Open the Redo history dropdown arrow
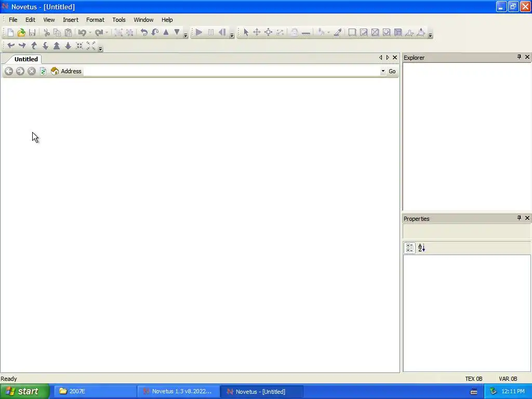Image resolution: width=532 pixels, height=399 pixels. (107, 33)
